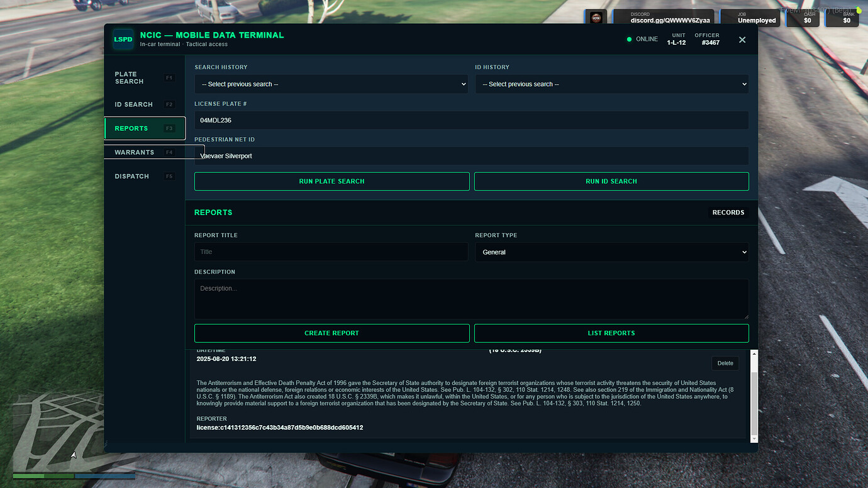Delete the listed antiterrorism report
868x488 pixels.
click(725, 363)
